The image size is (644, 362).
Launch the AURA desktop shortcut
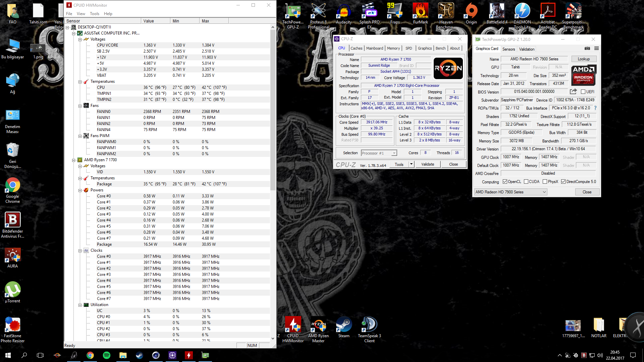click(x=12, y=258)
